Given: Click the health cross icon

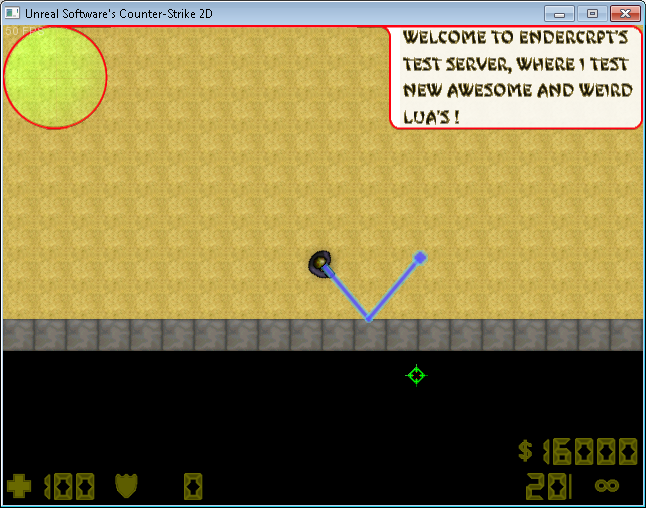Looking at the screenshot, I should click(x=19, y=486).
